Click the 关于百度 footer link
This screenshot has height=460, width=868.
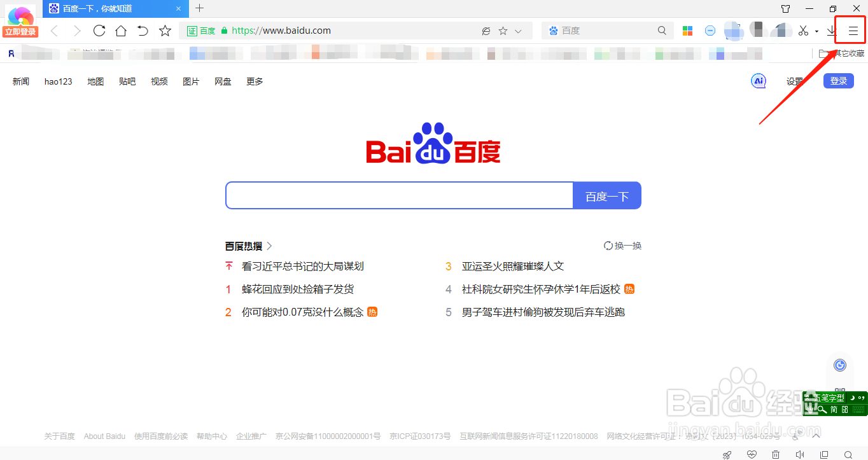click(x=59, y=436)
